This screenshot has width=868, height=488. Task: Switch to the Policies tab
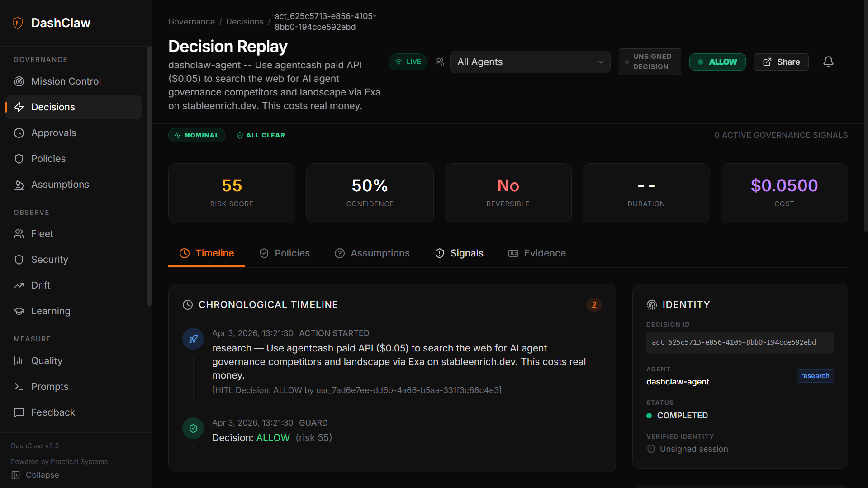(285, 253)
